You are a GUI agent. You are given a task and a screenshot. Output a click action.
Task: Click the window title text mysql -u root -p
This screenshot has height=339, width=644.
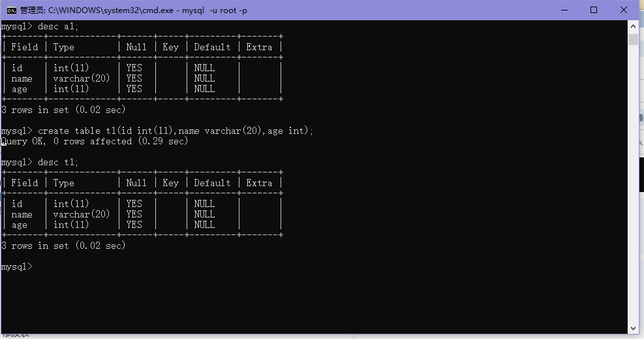pyautogui.click(x=215, y=10)
